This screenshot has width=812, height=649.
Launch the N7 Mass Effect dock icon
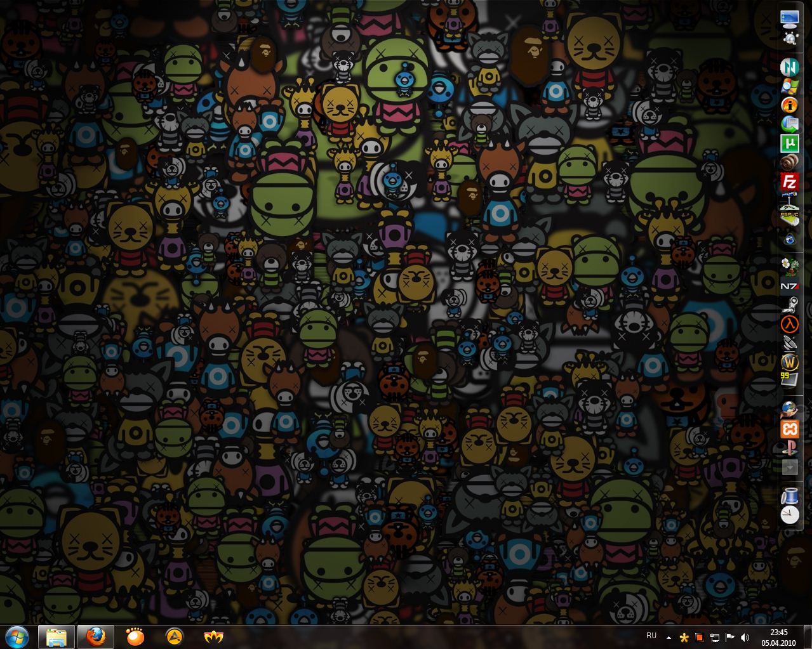pyautogui.click(x=790, y=286)
